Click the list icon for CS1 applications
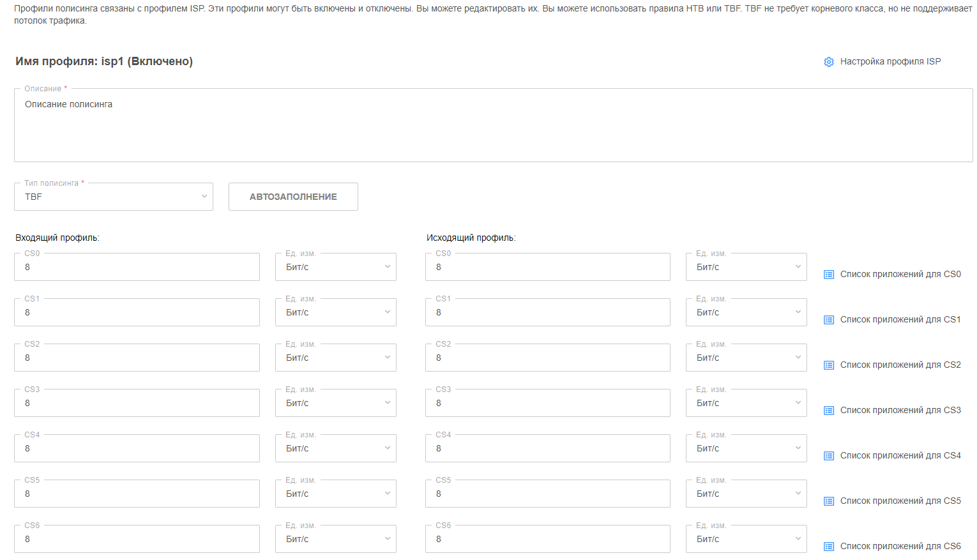Screen dimensions: 977x560 pyautogui.click(x=829, y=320)
